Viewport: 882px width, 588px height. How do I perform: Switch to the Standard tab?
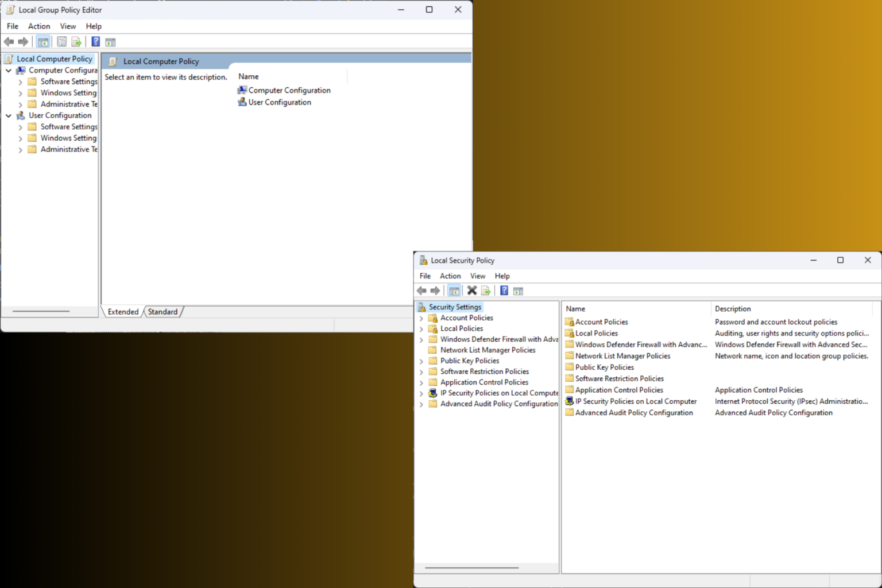click(x=163, y=312)
